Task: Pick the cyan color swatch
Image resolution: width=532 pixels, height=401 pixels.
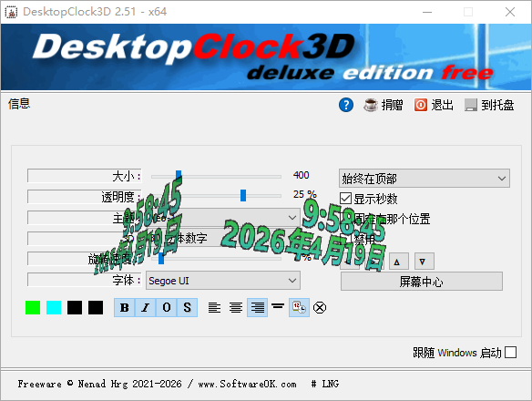Action: click(x=54, y=308)
